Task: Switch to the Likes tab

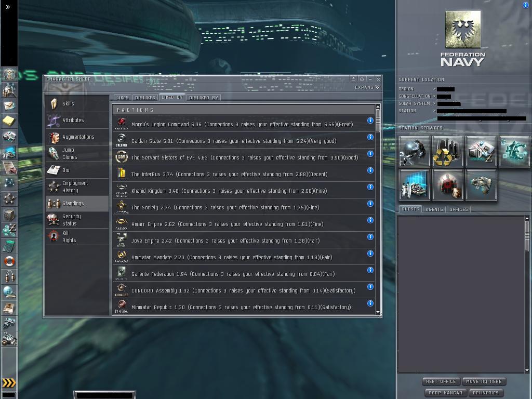Action: pyautogui.click(x=123, y=97)
